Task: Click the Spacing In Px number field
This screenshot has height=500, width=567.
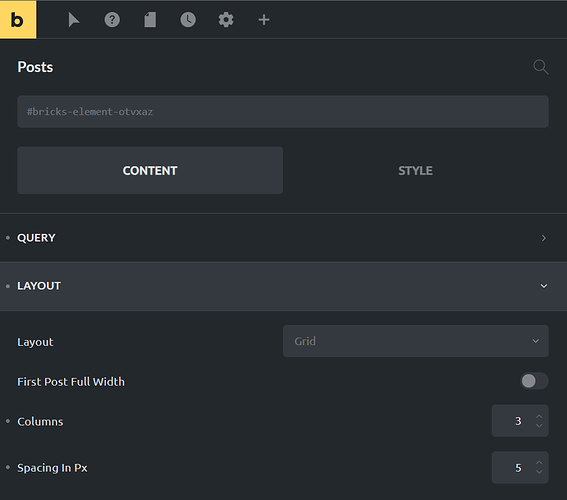Action: (x=520, y=467)
